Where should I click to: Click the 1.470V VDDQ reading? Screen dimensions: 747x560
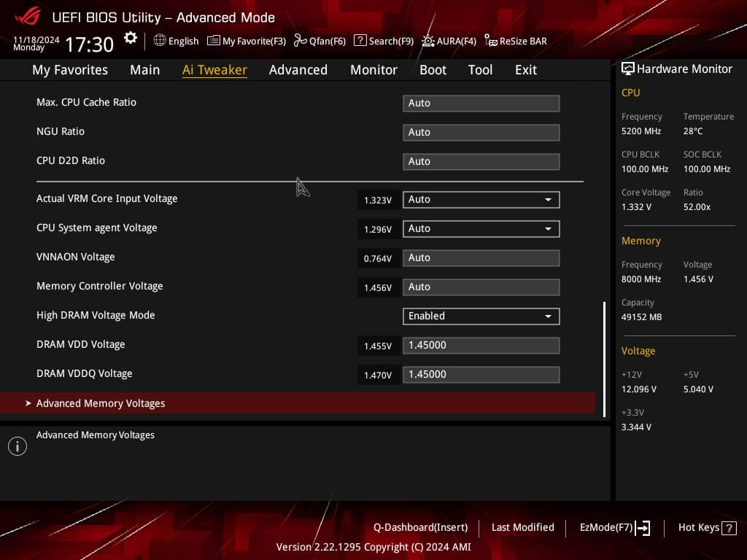pos(378,376)
